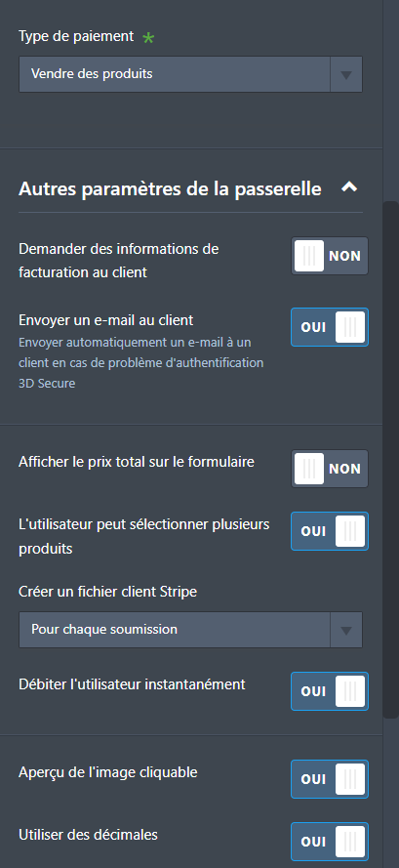Image resolution: width=399 pixels, height=868 pixels.
Task: Click the Créer un fichier client Stripe label
Action: [108, 592]
